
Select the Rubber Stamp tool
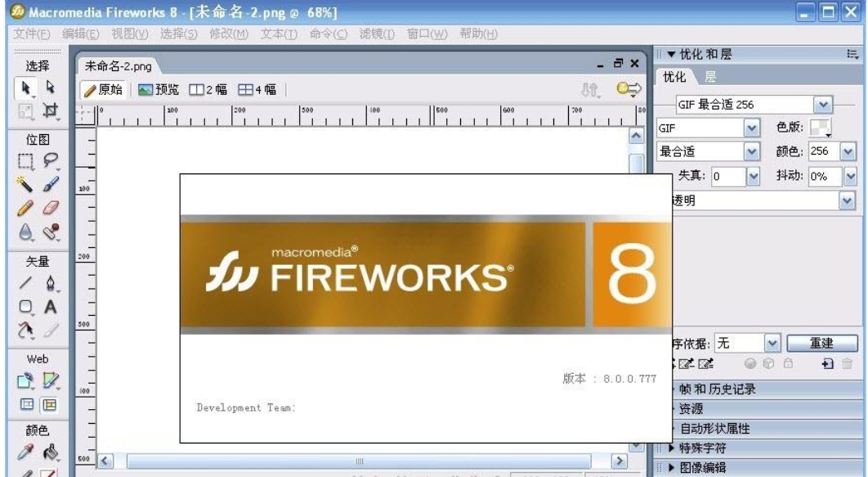[51, 232]
